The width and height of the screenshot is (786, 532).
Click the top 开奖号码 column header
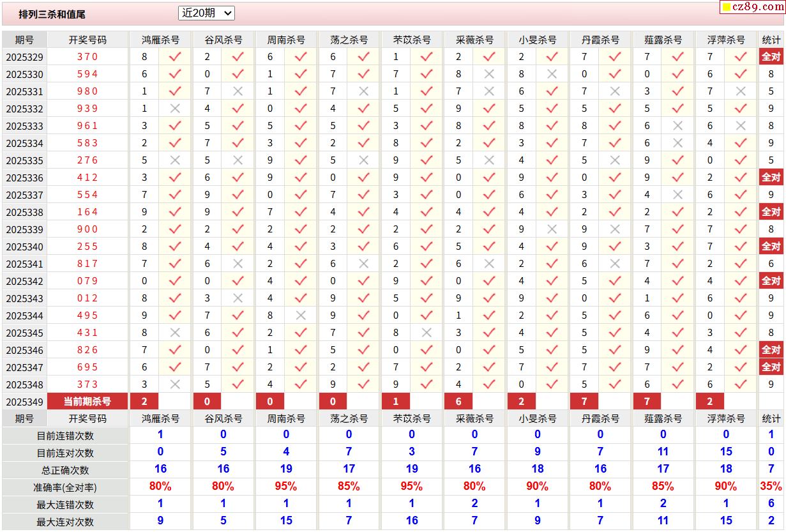point(87,40)
